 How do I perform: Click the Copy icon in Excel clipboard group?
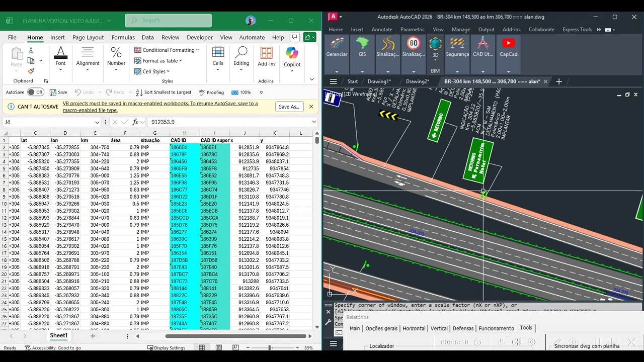coord(31,61)
